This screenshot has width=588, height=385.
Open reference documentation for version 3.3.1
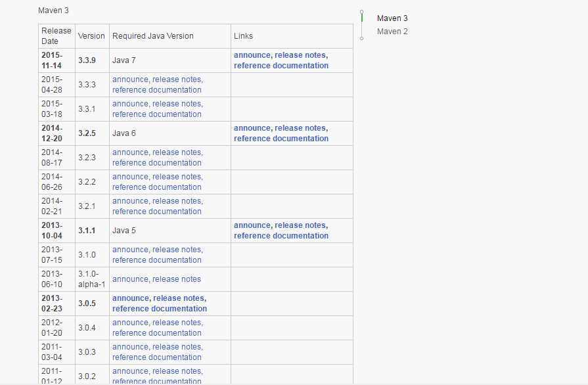pos(157,114)
